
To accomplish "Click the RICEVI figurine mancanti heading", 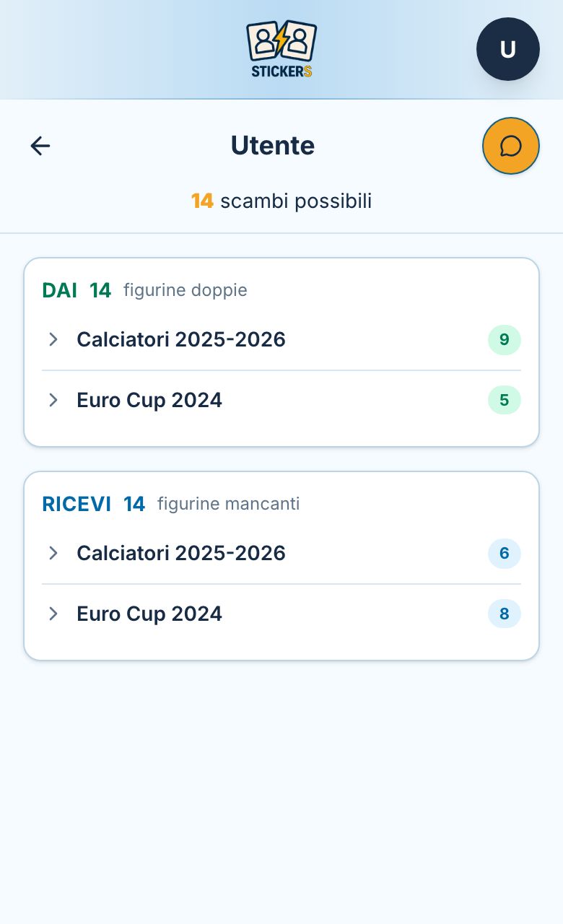I will tap(171, 504).
